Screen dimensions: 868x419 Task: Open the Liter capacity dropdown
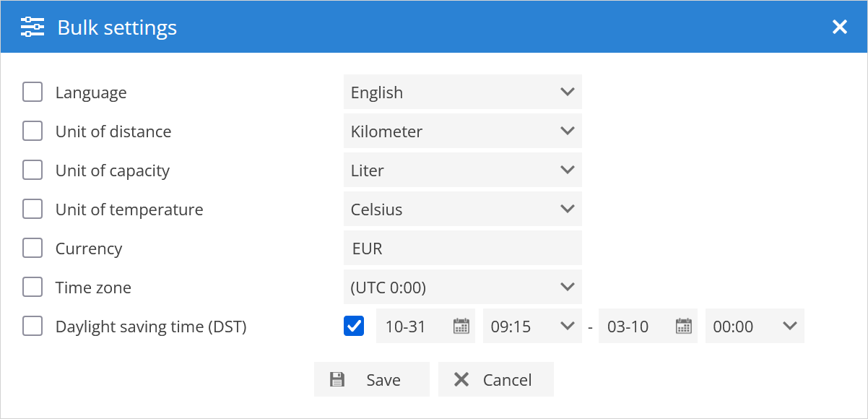tap(462, 170)
